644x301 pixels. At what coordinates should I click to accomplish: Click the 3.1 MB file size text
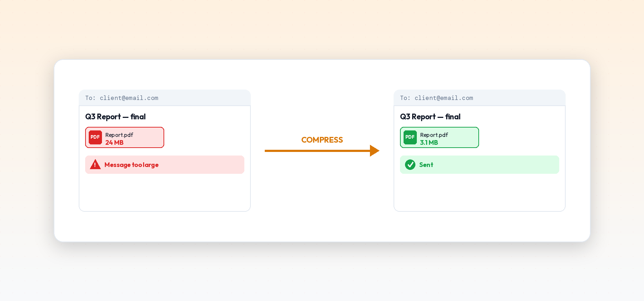point(429,143)
